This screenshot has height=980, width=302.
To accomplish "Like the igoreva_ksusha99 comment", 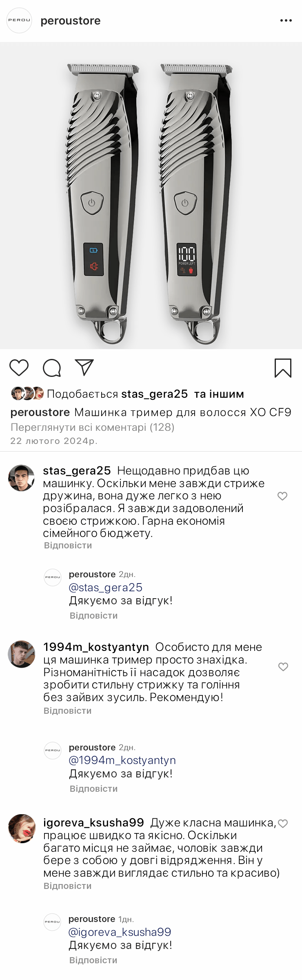I will click(283, 824).
